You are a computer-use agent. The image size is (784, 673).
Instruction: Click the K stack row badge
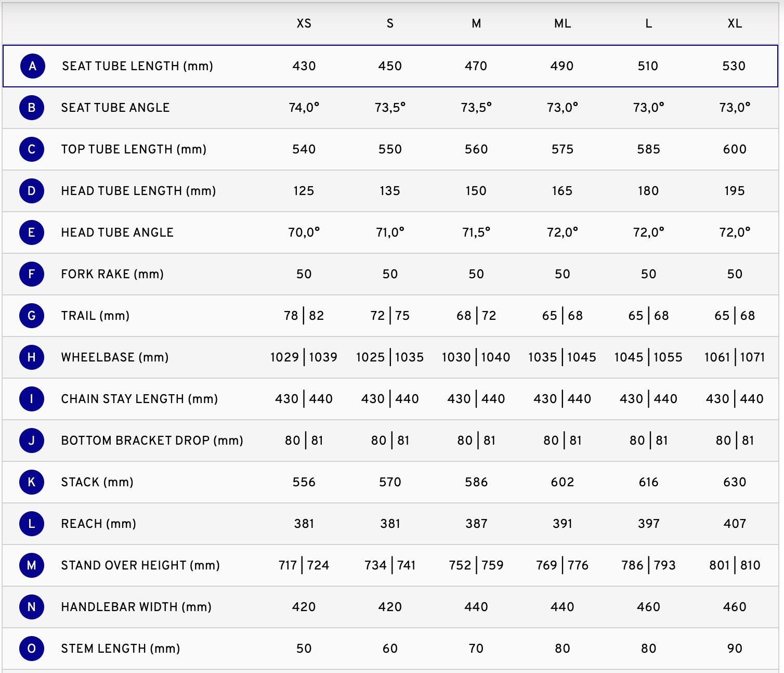pyautogui.click(x=32, y=482)
